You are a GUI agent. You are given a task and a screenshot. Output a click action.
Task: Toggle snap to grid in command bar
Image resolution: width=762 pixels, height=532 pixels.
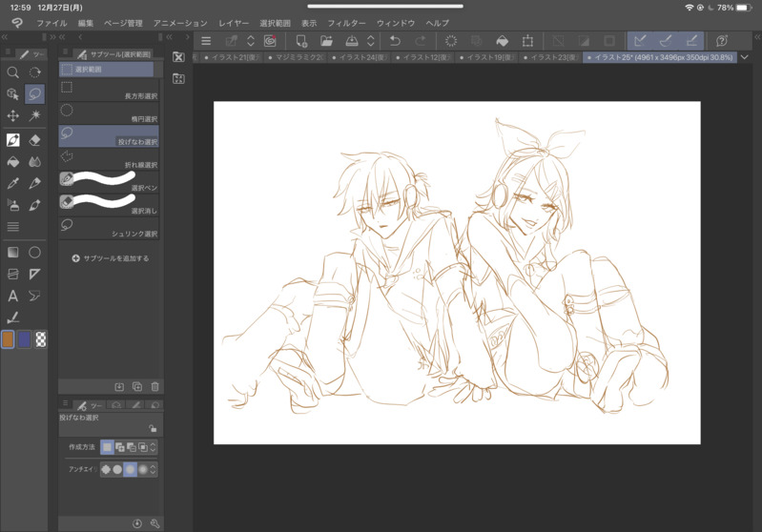tap(691, 41)
